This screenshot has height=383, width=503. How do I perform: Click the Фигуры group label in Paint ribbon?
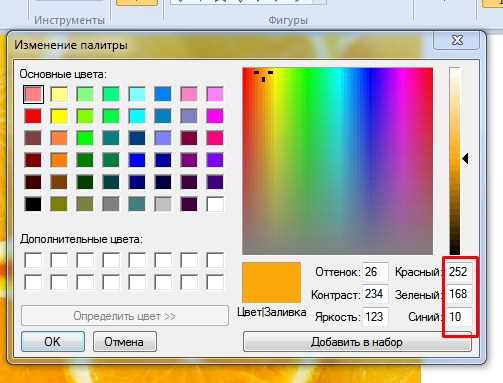pyautogui.click(x=288, y=20)
